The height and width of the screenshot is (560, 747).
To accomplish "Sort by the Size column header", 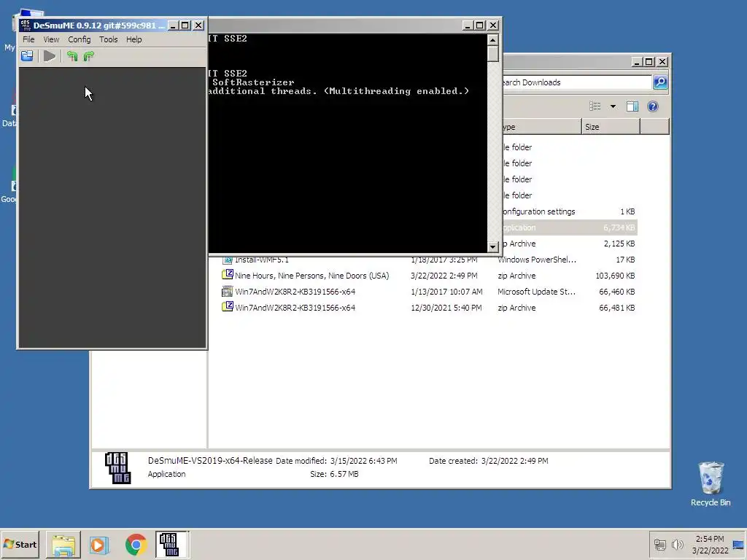I will (x=611, y=127).
